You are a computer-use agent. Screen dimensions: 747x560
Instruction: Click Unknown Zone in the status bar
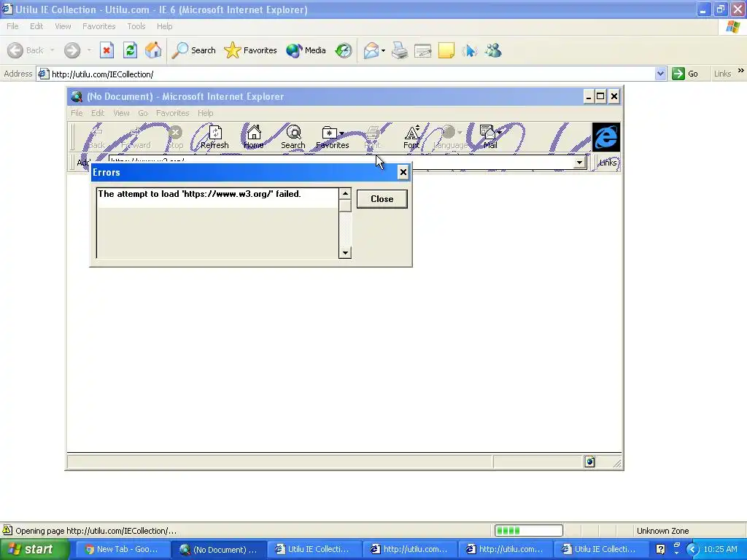(x=662, y=531)
